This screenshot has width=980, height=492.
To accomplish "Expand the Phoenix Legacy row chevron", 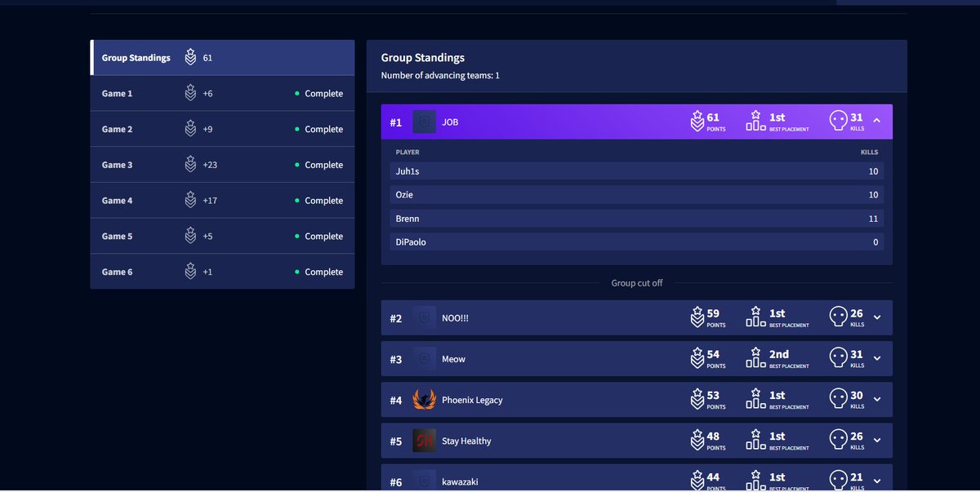I will 877,399.
